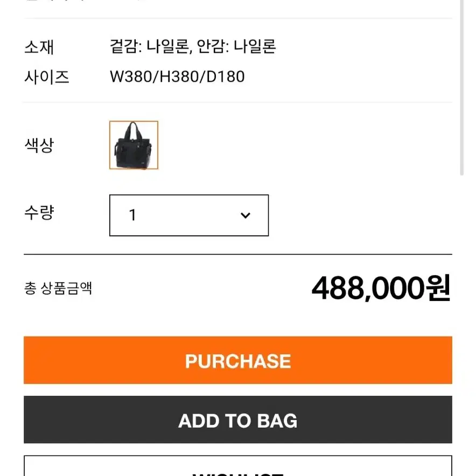Click the 총 상품금액 label

[58, 288]
